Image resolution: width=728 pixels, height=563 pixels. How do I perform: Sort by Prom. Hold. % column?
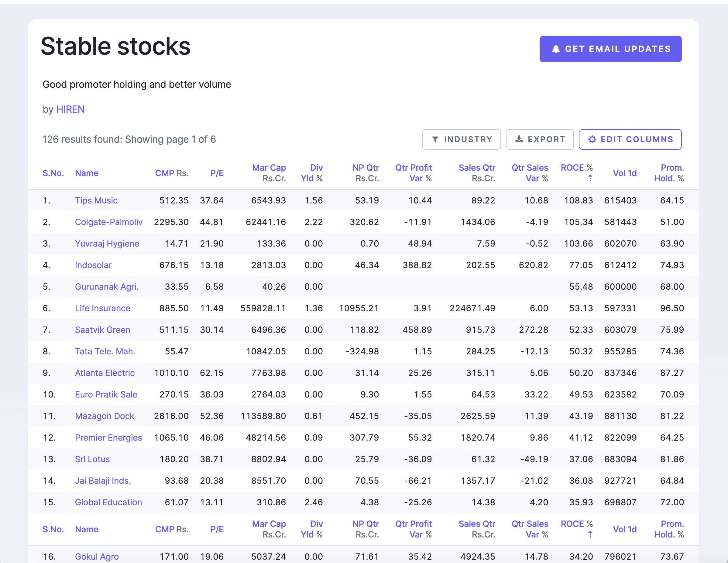click(x=672, y=168)
